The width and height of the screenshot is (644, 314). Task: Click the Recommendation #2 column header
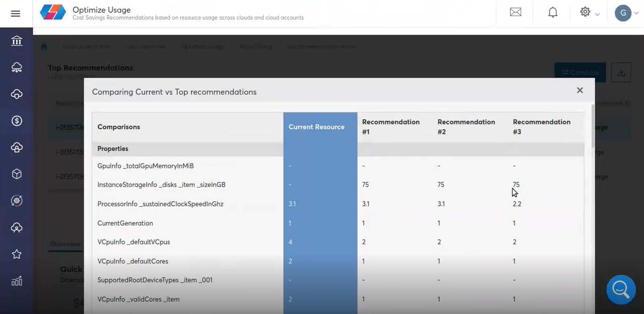pyautogui.click(x=466, y=127)
